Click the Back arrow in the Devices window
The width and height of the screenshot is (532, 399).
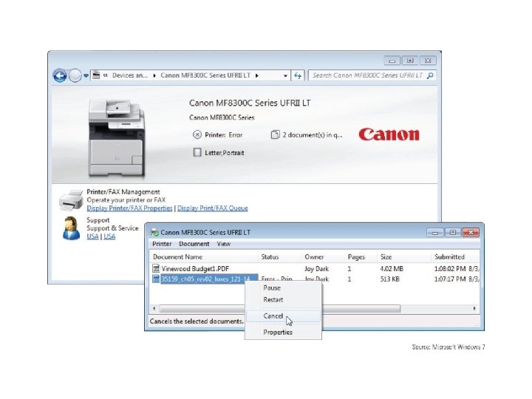(60, 75)
